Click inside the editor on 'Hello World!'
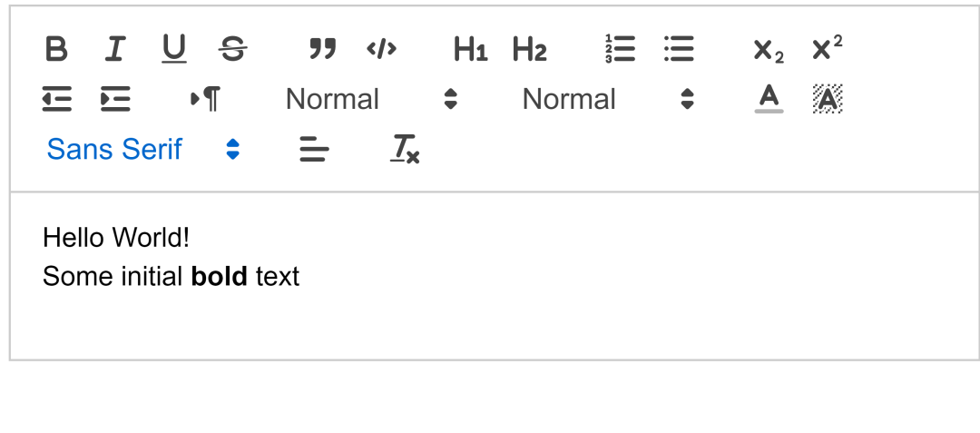 116,238
